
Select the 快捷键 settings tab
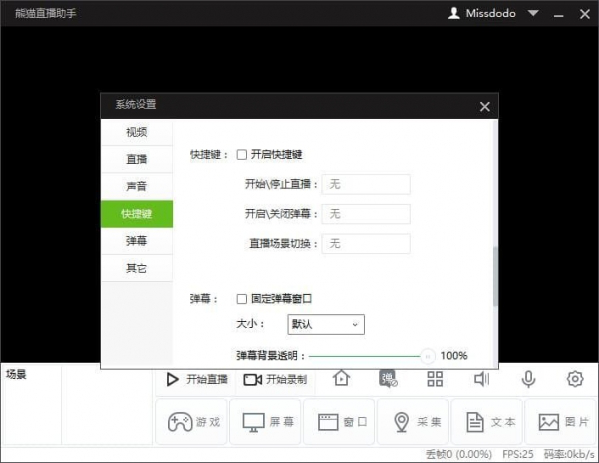click(137, 214)
